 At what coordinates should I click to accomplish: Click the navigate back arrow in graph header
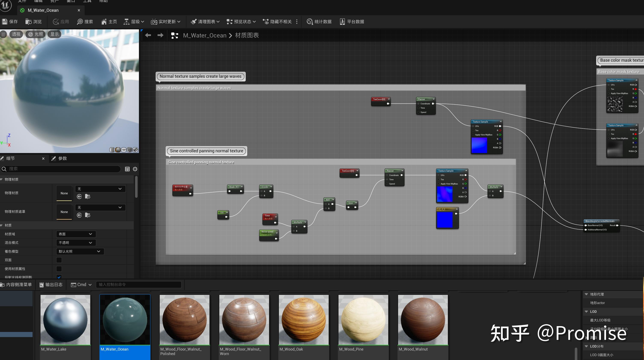coord(148,35)
